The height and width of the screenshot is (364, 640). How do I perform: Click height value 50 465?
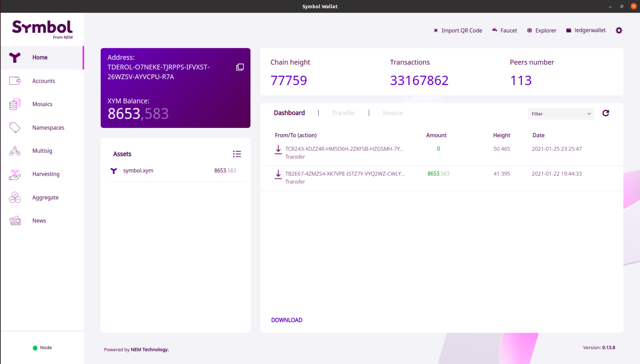[x=502, y=149]
